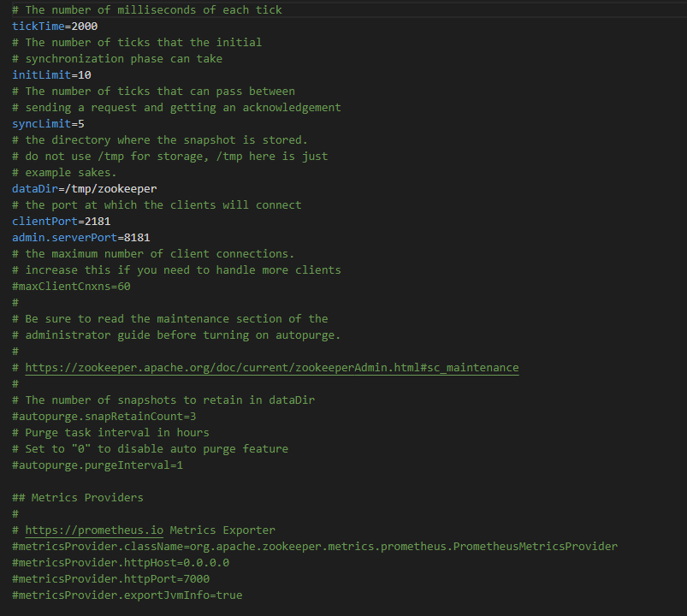Click the 'milliseconds of each tick' comment
The height and width of the screenshot is (616, 687).
pos(146,9)
